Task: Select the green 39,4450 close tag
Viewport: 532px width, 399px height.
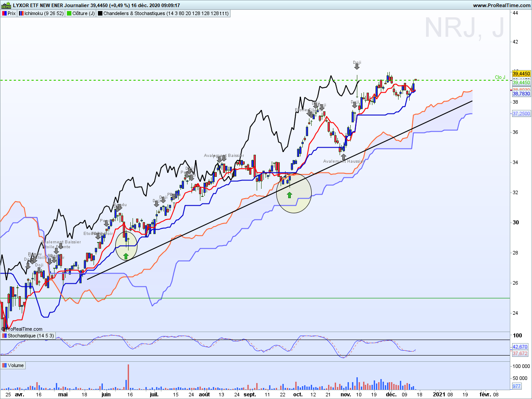Action: tap(521, 82)
